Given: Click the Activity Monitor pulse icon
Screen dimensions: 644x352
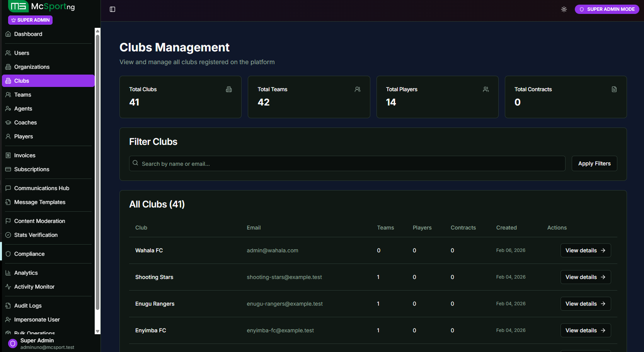Looking at the screenshot, I should 8,287.
